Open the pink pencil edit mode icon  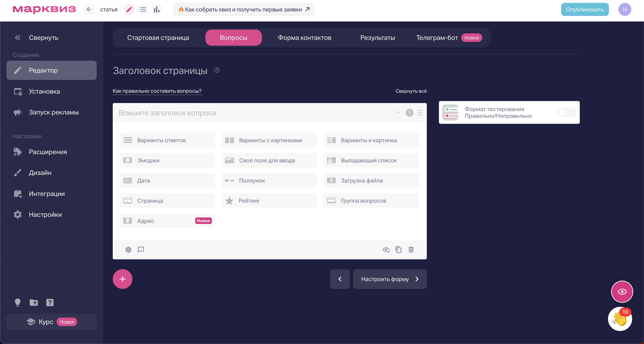pyautogui.click(x=129, y=9)
